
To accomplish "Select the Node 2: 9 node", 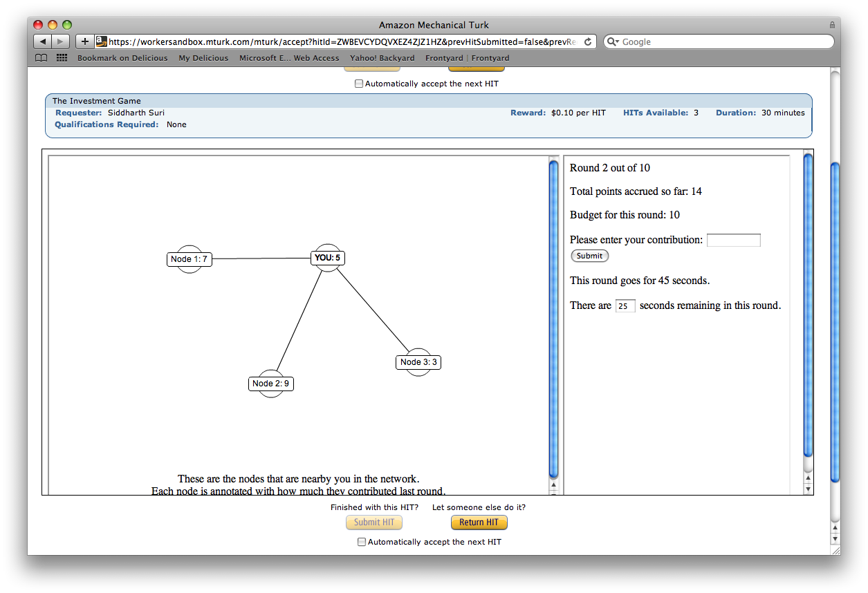I will pyautogui.click(x=270, y=384).
